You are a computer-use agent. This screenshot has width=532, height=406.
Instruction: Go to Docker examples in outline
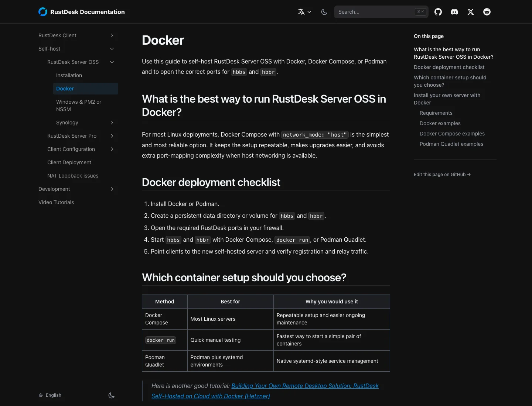click(x=440, y=123)
